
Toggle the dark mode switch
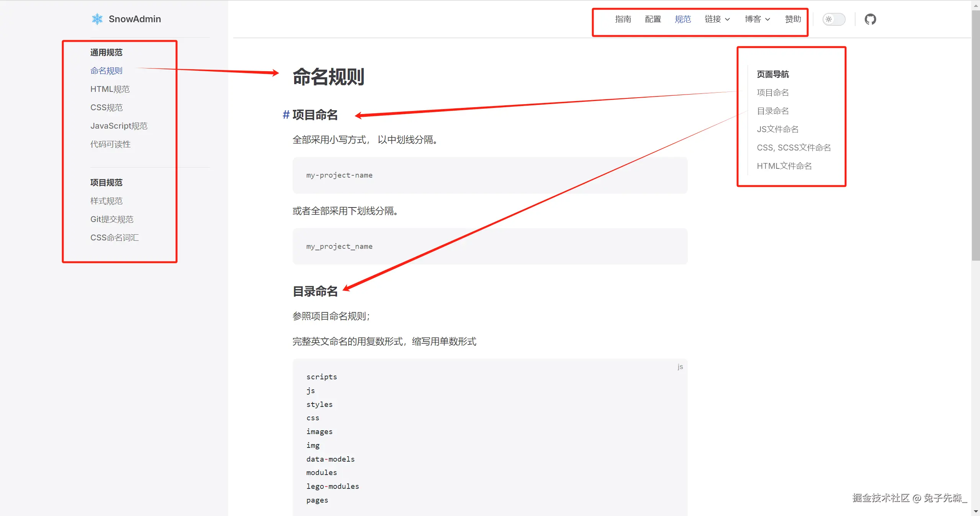[x=834, y=19]
